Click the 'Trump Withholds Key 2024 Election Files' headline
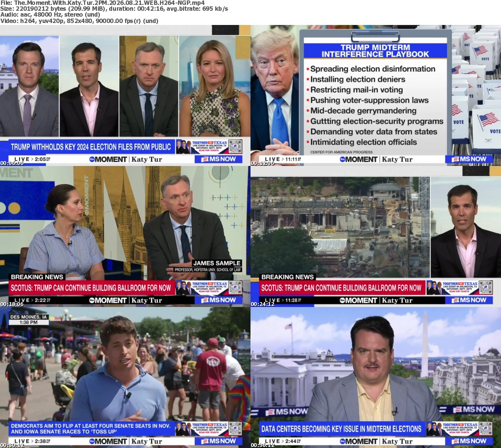Viewport: 501px width, 448px height. click(x=91, y=147)
